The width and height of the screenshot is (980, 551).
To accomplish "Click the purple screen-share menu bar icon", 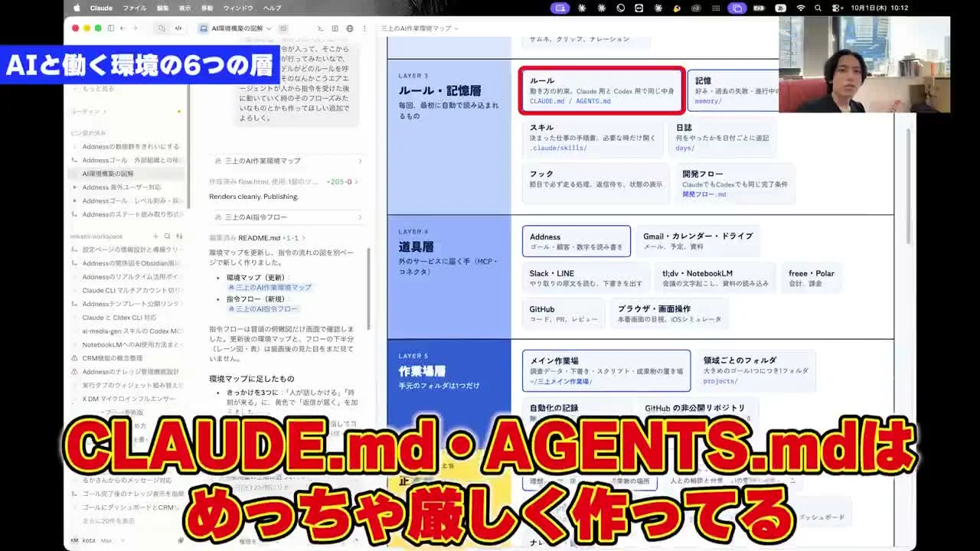I will [560, 8].
